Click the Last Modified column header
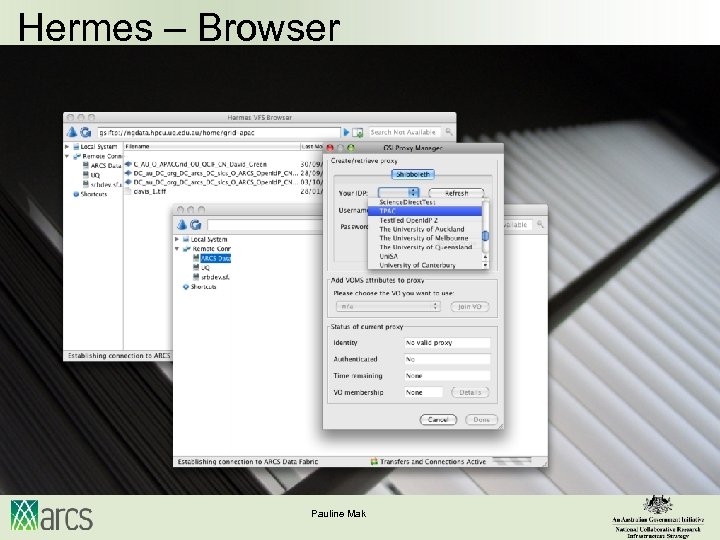Image resolution: width=720 pixels, height=540 pixels. pyautogui.click(x=312, y=146)
